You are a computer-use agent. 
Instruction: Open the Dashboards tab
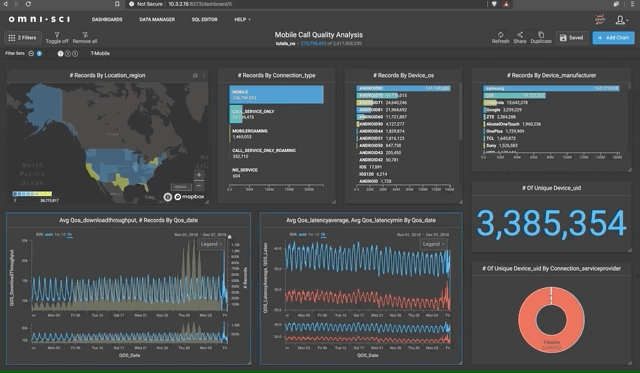click(x=107, y=19)
